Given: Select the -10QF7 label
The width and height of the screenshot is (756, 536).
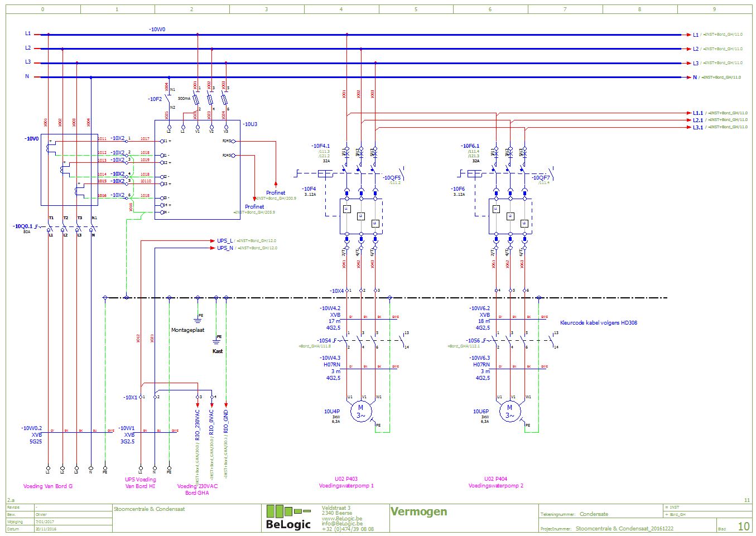Looking at the screenshot, I should 541,177.
